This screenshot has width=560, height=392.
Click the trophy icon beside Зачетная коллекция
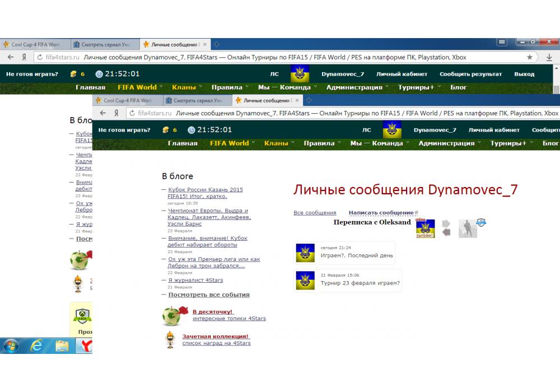[170, 339]
